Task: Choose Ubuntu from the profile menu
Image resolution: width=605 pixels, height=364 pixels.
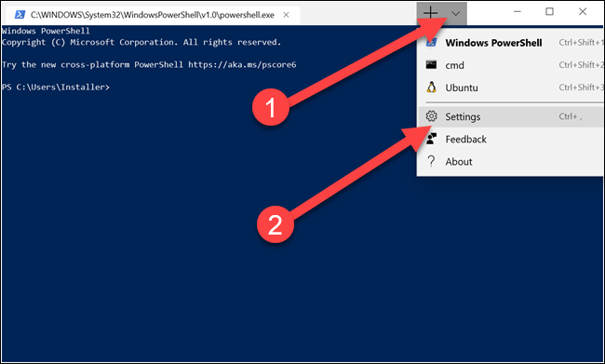Action: coord(511,88)
